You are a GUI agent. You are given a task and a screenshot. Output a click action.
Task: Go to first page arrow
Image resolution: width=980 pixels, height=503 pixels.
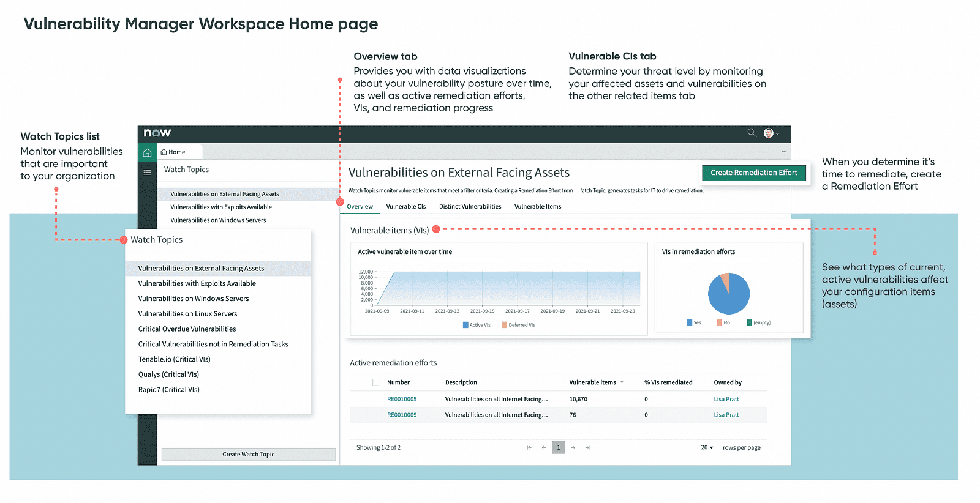coord(529,448)
